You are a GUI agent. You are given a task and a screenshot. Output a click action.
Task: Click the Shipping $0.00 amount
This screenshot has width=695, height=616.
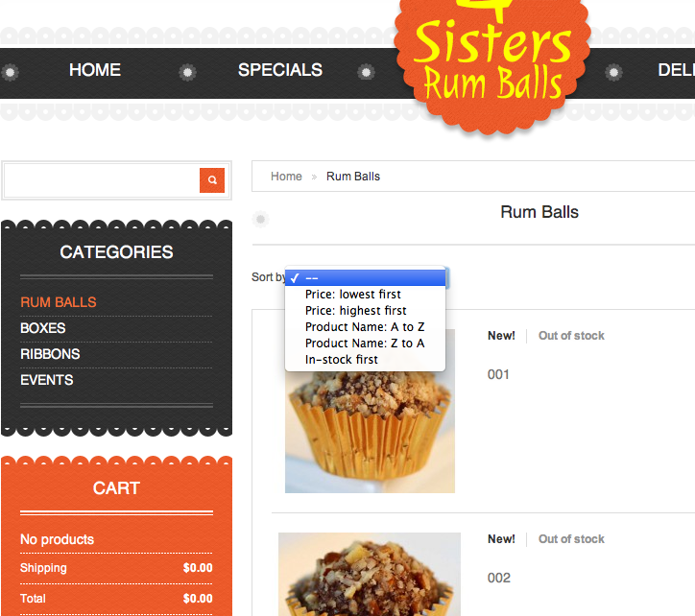(x=198, y=568)
